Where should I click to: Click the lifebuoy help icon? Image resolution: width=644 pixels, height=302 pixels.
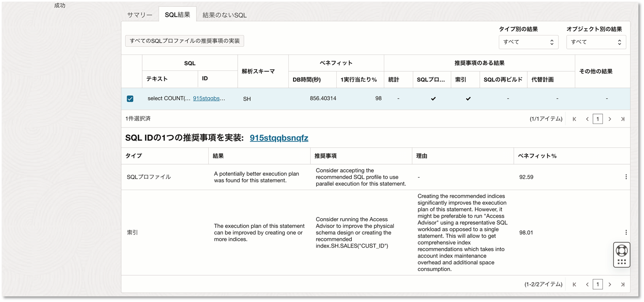click(622, 251)
